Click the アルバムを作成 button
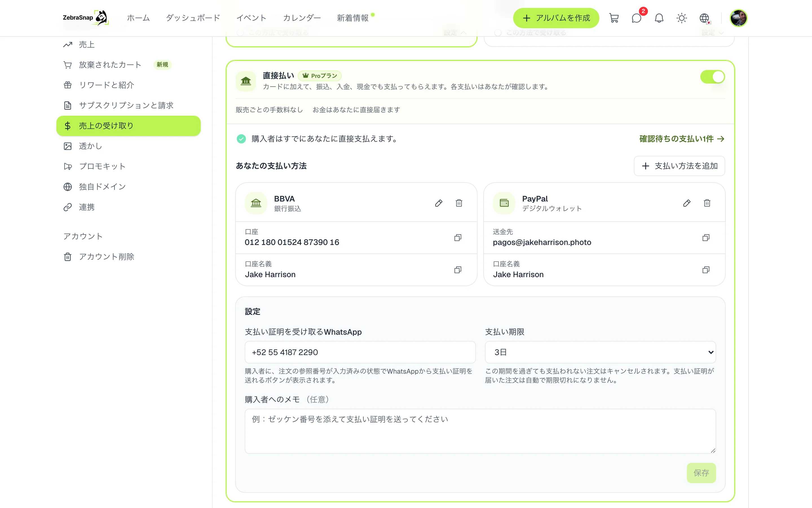Screen dimensions: 812x508 click(x=556, y=18)
